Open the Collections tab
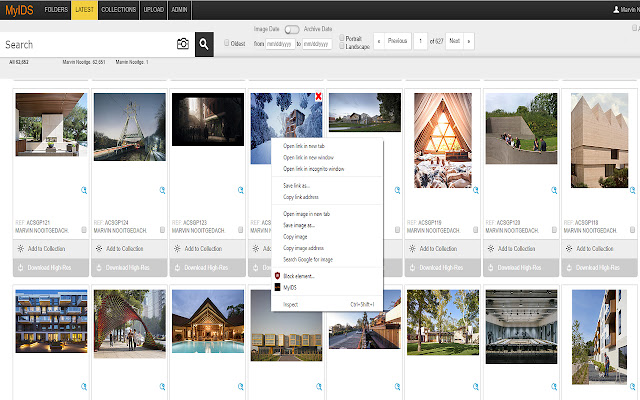The image size is (640, 400). click(x=119, y=9)
